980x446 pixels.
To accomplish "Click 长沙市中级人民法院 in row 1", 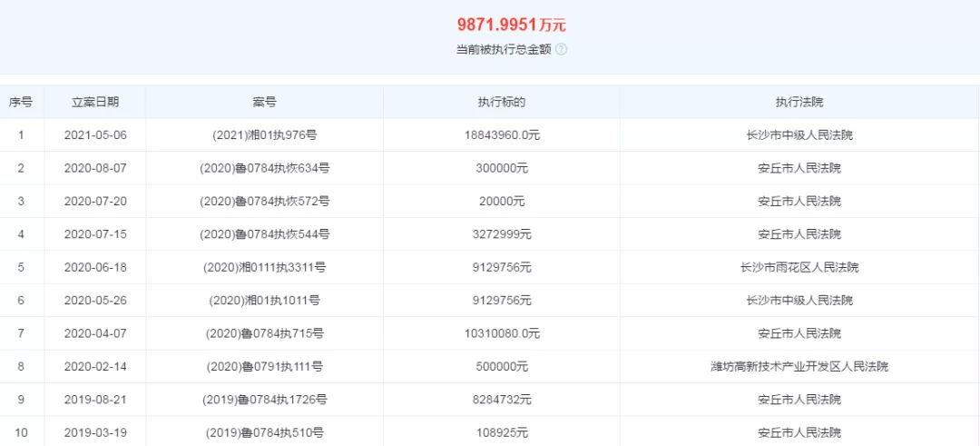I will (799, 135).
